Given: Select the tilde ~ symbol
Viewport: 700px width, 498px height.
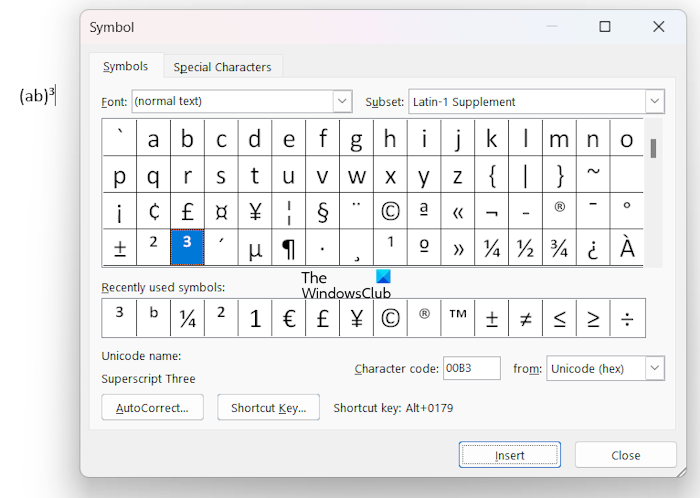Looking at the screenshot, I should [x=593, y=174].
